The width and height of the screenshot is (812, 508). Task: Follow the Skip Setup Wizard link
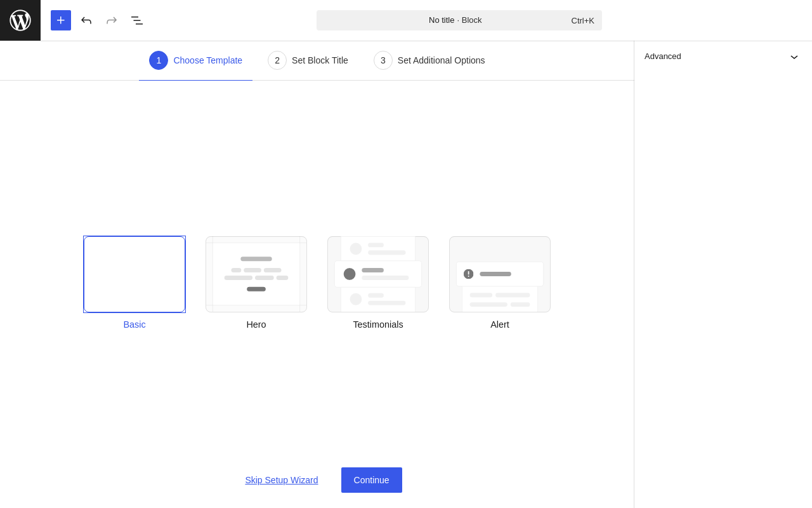(x=282, y=480)
